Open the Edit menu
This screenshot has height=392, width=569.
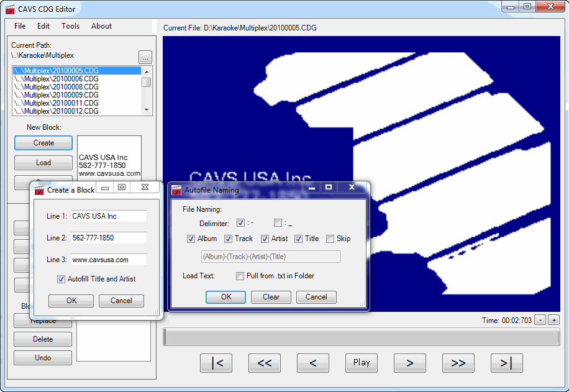click(43, 26)
